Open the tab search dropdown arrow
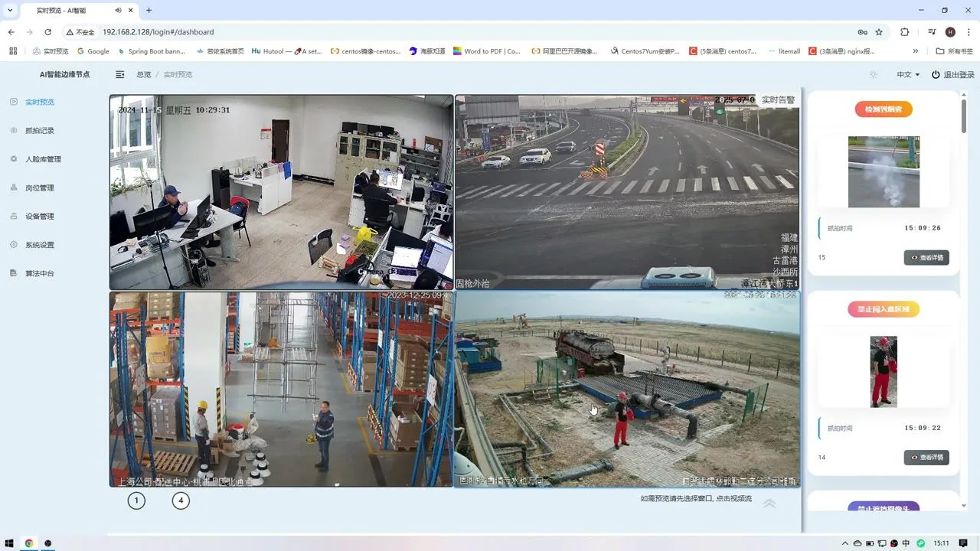Image resolution: width=980 pixels, height=551 pixels. coord(9,11)
